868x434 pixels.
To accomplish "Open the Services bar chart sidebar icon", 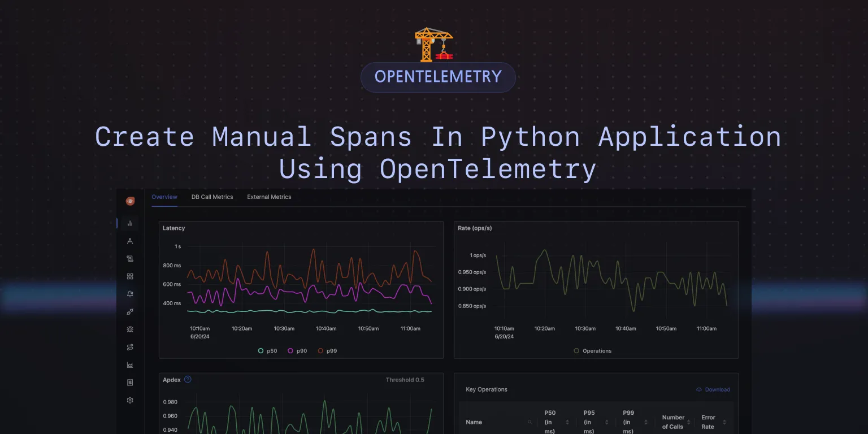I will tap(130, 223).
